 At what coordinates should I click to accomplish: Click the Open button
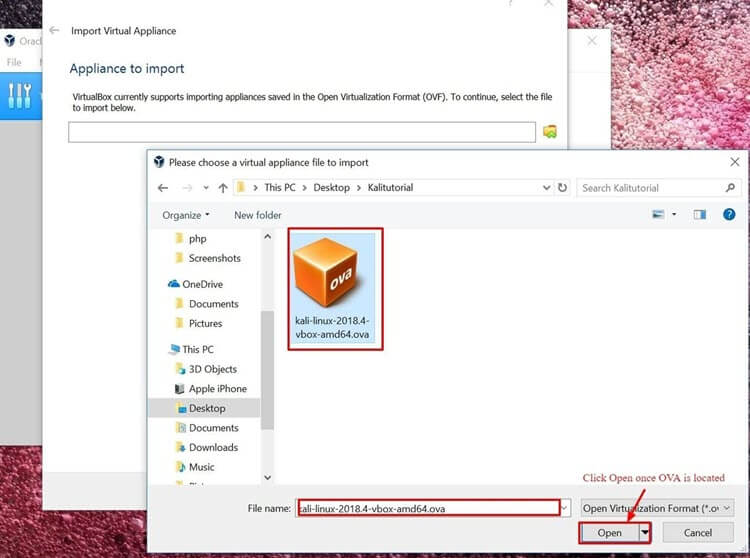609,533
